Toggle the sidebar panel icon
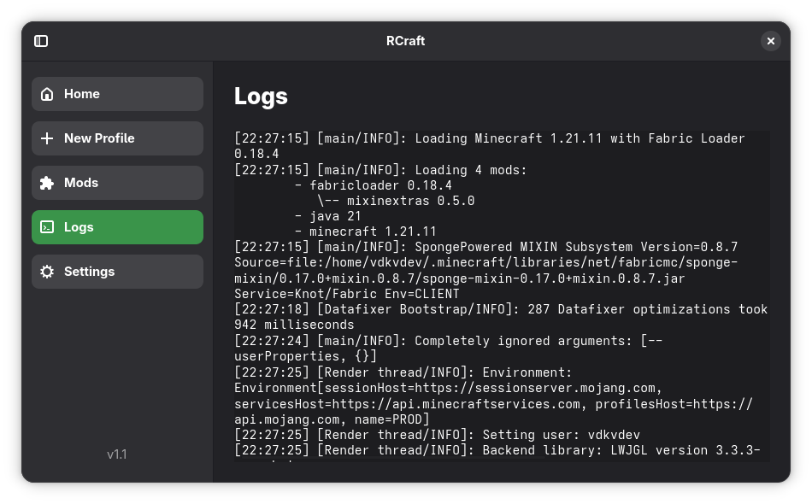This screenshot has width=812, height=504. [41, 41]
